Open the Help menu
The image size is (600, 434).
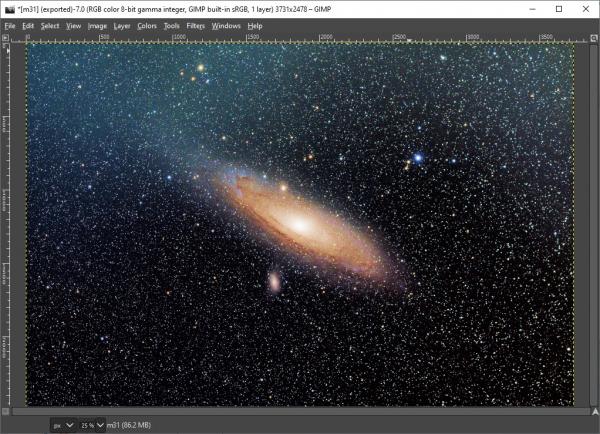pyautogui.click(x=255, y=26)
